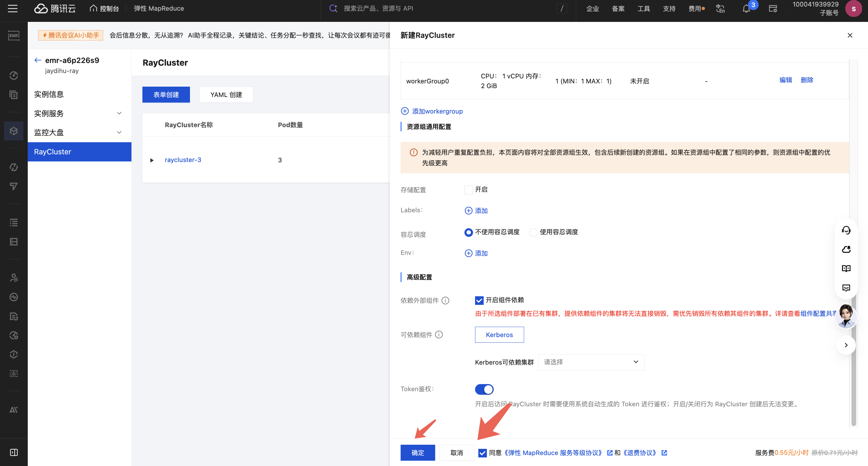Click the cloud assistant floating icon
The width and height of the screenshot is (868, 466).
pyautogui.click(x=846, y=250)
